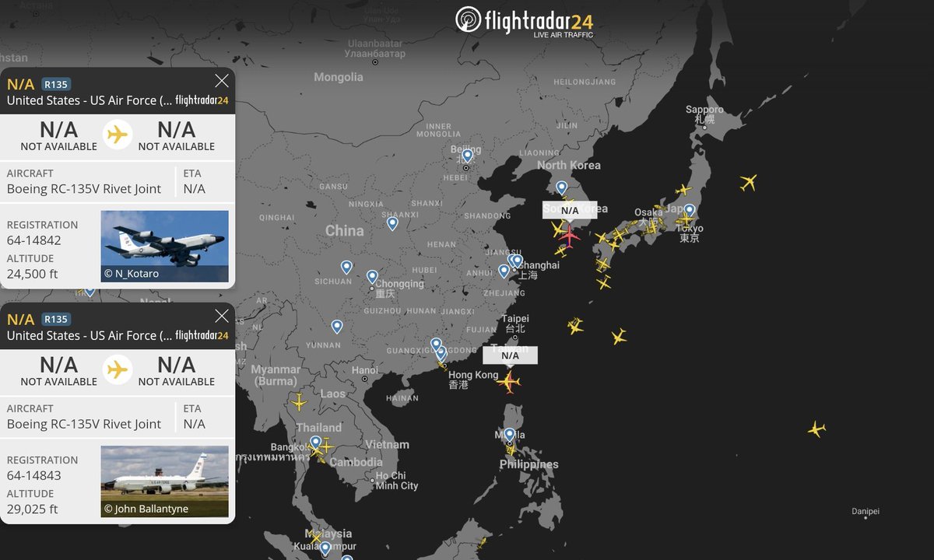Click Philippines country label
Screen dimensions: 934x560
pos(529,464)
